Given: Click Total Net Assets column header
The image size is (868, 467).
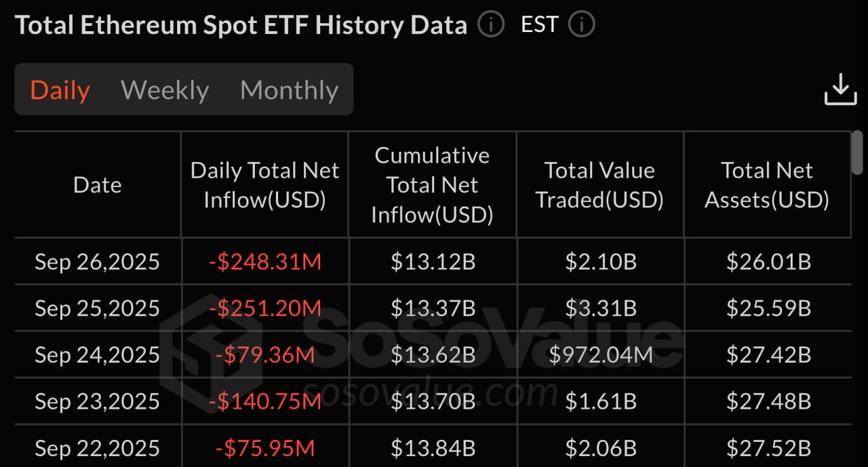Looking at the screenshot, I should tap(767, 185).
